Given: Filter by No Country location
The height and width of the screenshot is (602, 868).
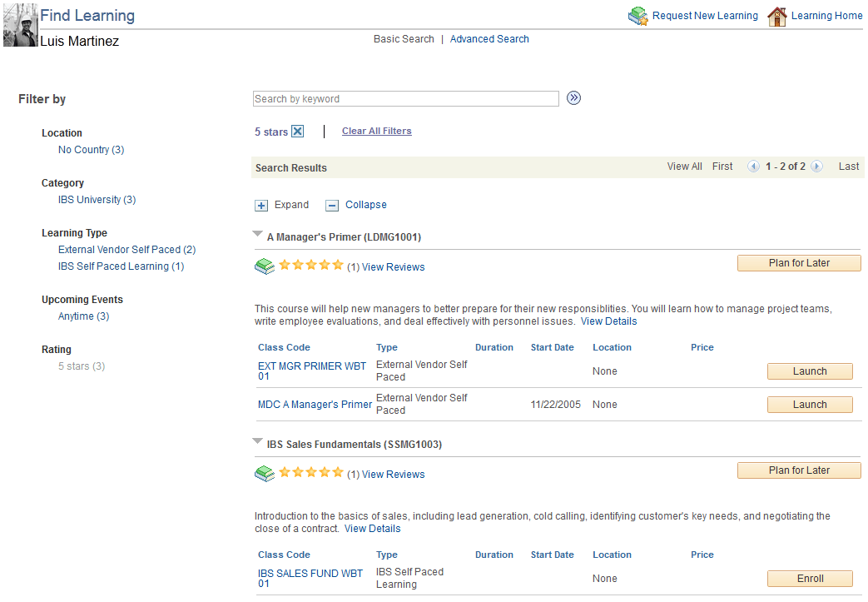Looking at the screenshot, I should 91,149.
